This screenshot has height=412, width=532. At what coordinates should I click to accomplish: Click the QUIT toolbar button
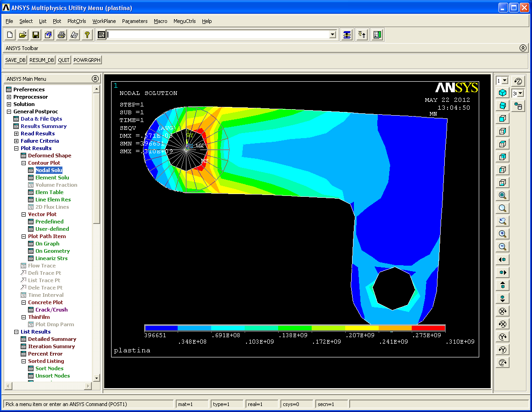pos(63,60)
